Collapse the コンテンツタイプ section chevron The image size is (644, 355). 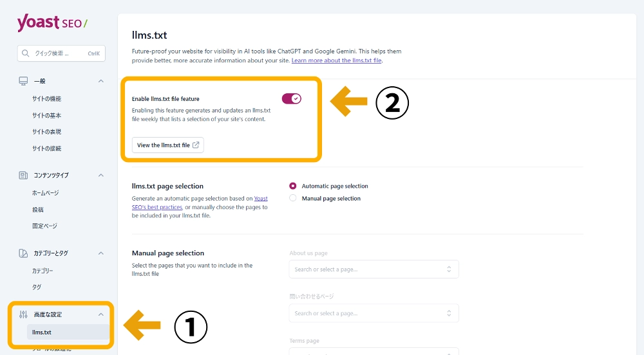point(100,175)
